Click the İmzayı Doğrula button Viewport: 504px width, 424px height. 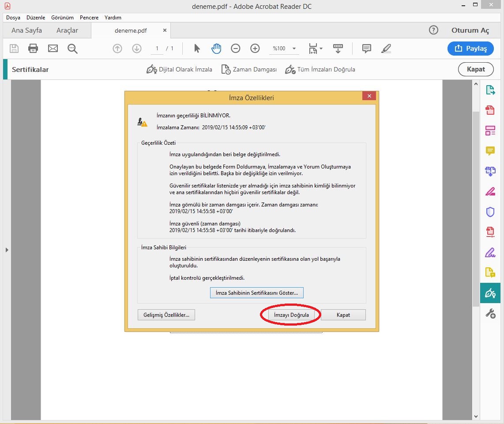pos(291,315)
